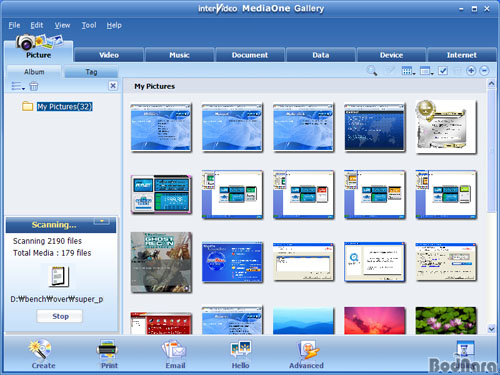This screenshot has width=500, height=375.
Task: Click the scrollbar up arrow
Action: click(491, 84)
